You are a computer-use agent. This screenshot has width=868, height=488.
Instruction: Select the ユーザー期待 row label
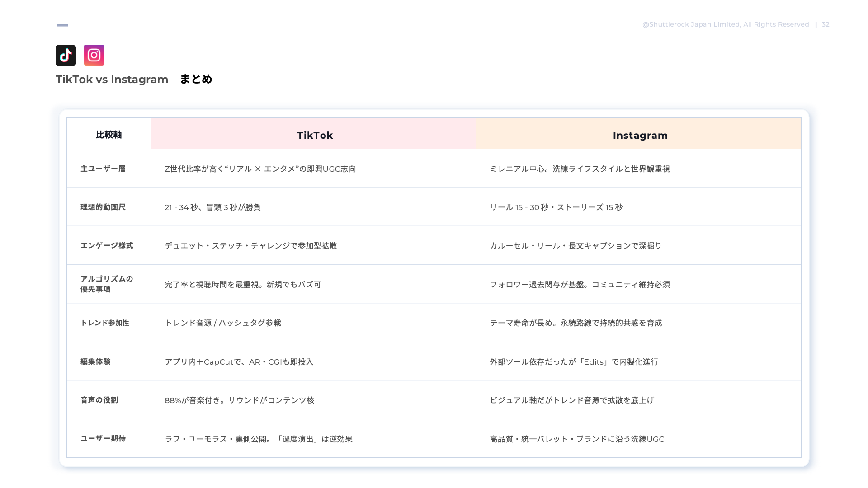[103, 438]
